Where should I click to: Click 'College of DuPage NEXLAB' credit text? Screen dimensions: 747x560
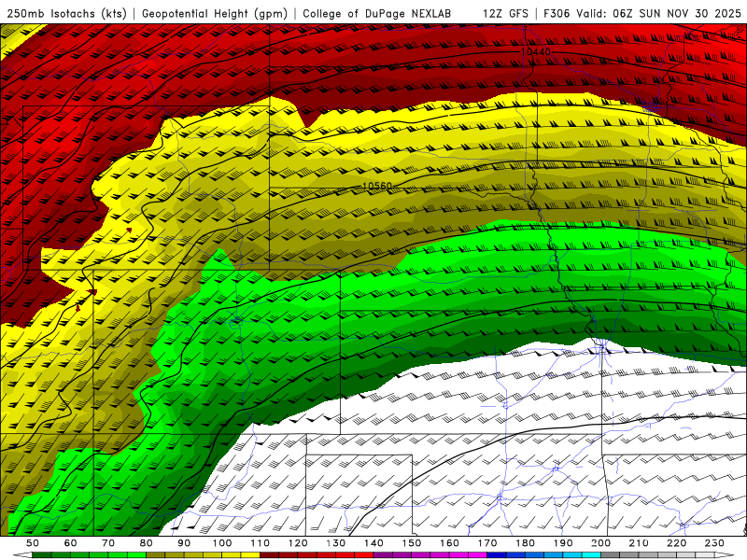click(x=377, y=13)
